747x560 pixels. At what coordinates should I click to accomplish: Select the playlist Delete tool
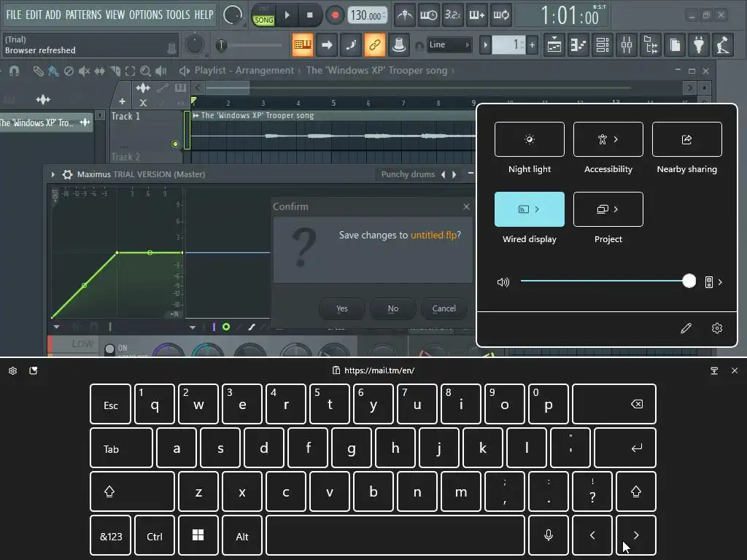tap(69, 71)
